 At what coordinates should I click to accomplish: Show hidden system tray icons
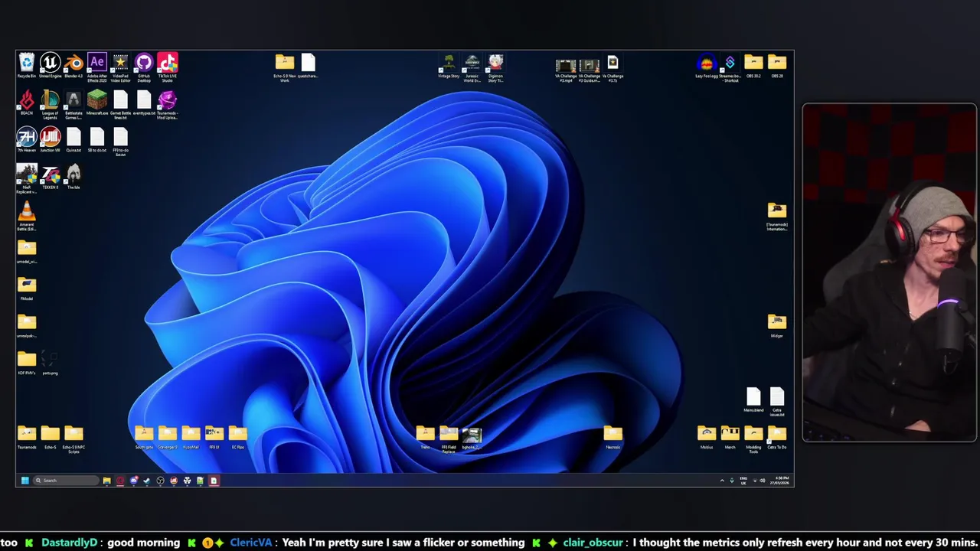721,481
